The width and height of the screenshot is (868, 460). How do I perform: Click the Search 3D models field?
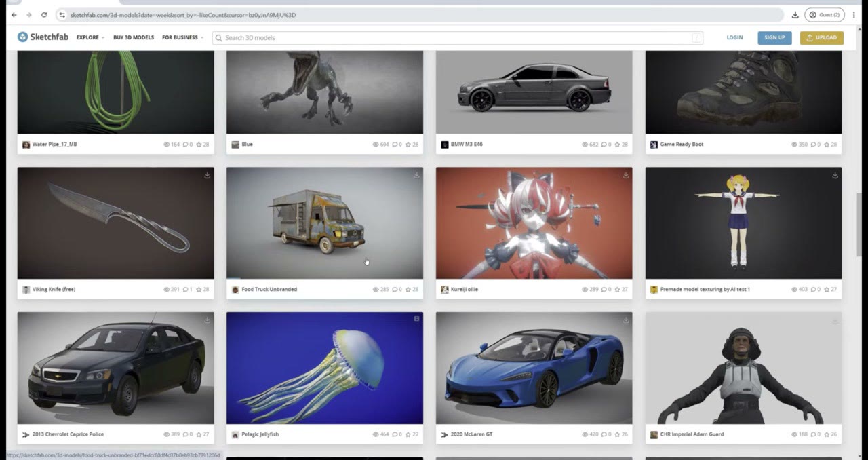(x=458, y=38)
